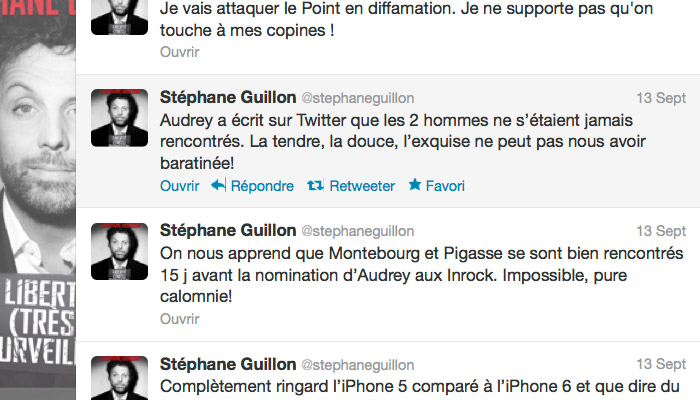
Task: Click the 13 Sept date on the Montebourg tweet
Action: point(661,231)
